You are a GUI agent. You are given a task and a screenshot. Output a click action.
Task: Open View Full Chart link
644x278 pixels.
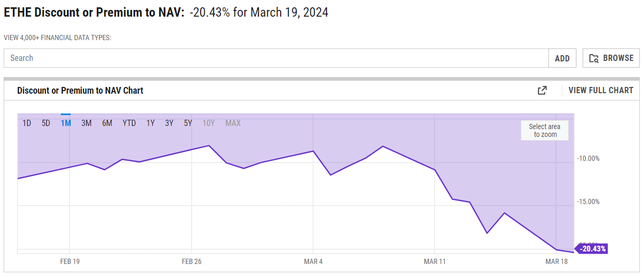click(x=601, y=91)
